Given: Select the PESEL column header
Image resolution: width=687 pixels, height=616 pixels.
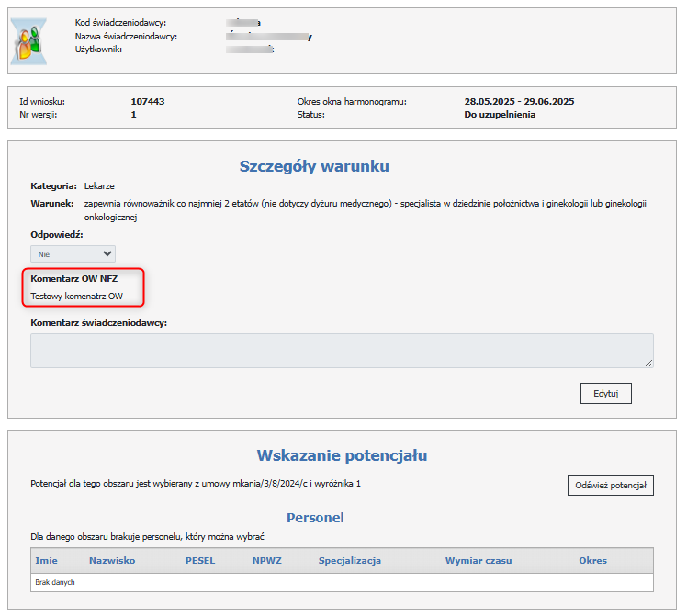Looking at the screenshot, I should coord(200,560).
